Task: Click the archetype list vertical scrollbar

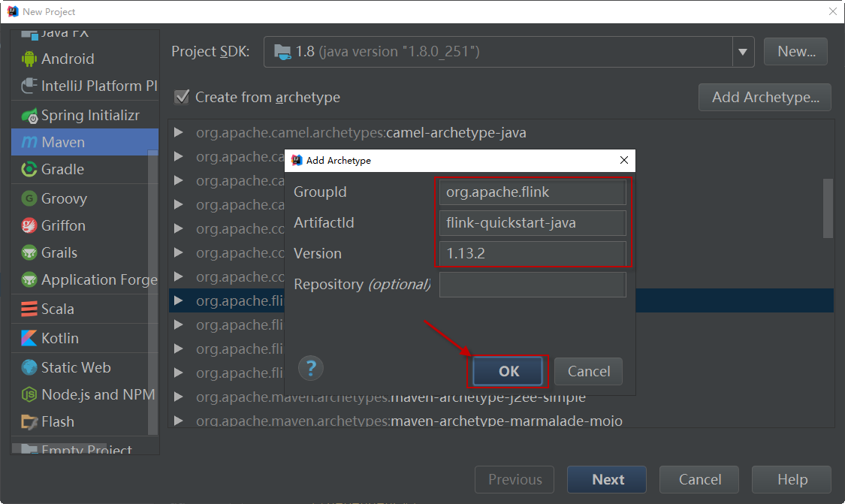Action: [x=828, y=208]
